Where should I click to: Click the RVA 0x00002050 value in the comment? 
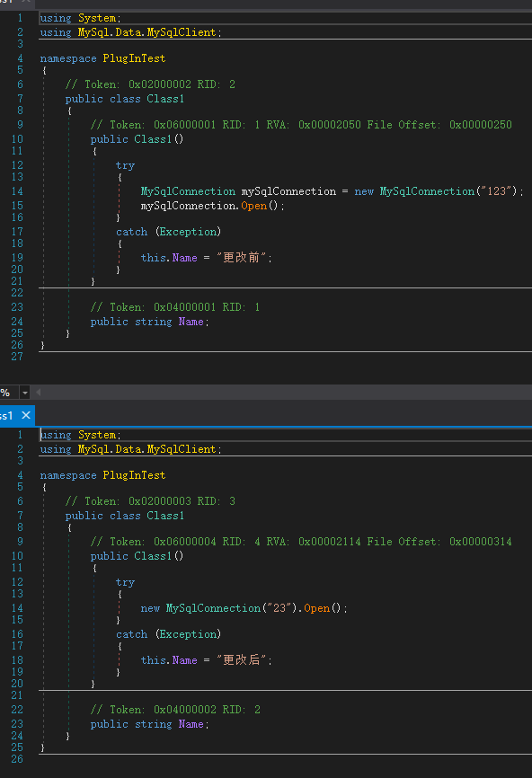330,125
